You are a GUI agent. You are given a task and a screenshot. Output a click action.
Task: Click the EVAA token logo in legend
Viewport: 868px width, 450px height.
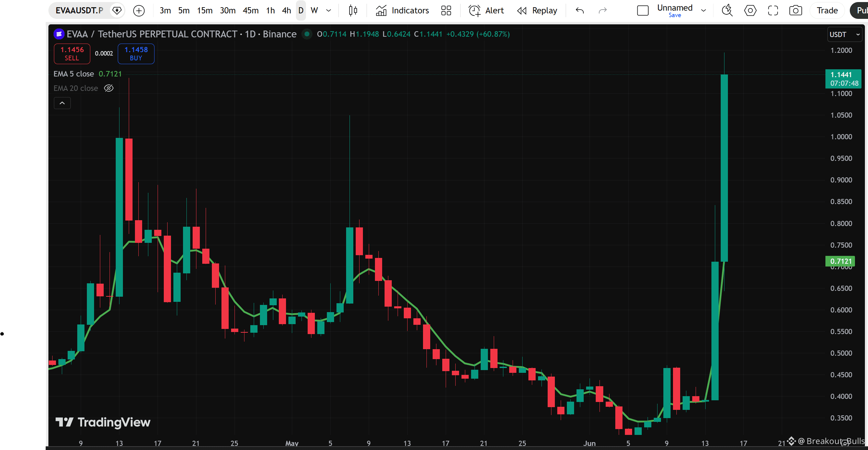coord(59,34)
